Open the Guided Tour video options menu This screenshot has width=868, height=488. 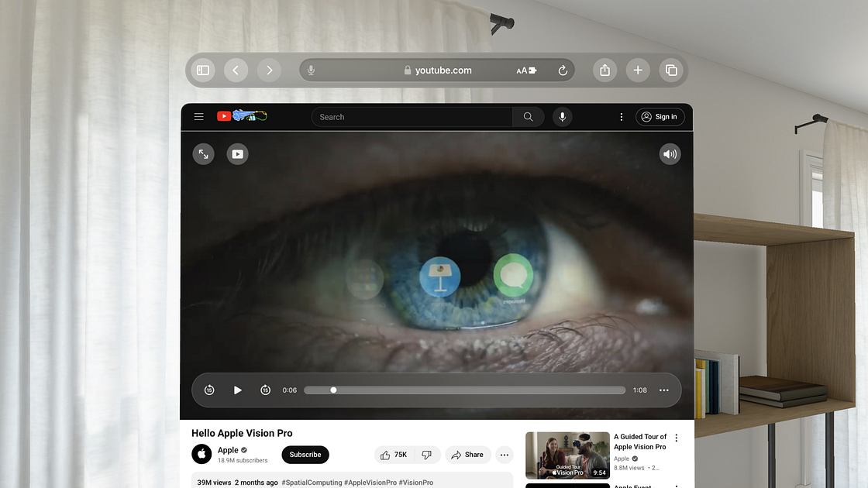pos(676,438)
